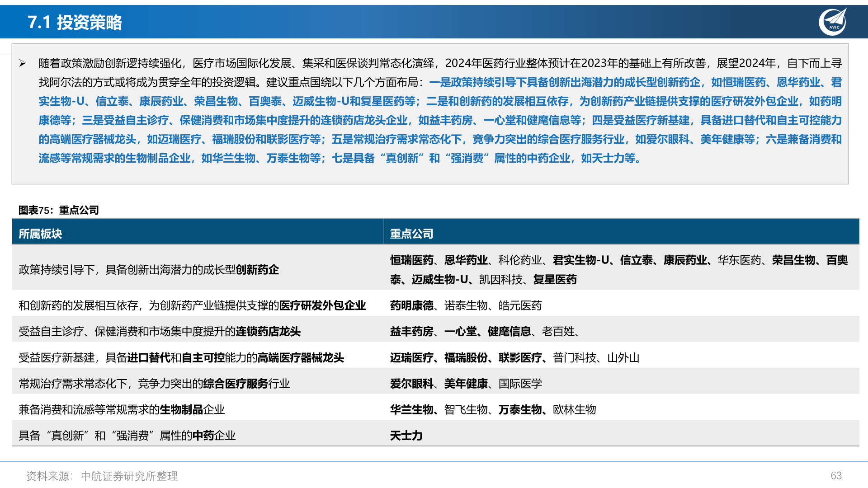Click company name 国际医学

[x=520, y=384]
